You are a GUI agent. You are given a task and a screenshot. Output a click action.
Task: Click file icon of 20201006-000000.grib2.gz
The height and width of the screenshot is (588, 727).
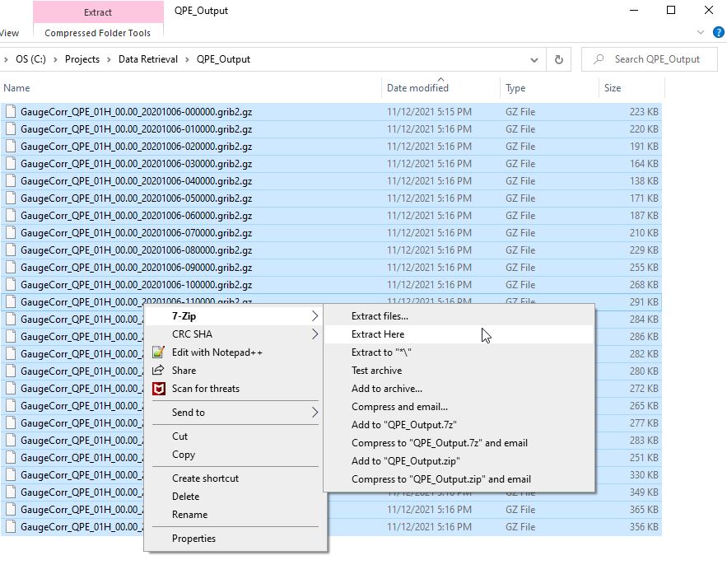click(x=11, y=112)
